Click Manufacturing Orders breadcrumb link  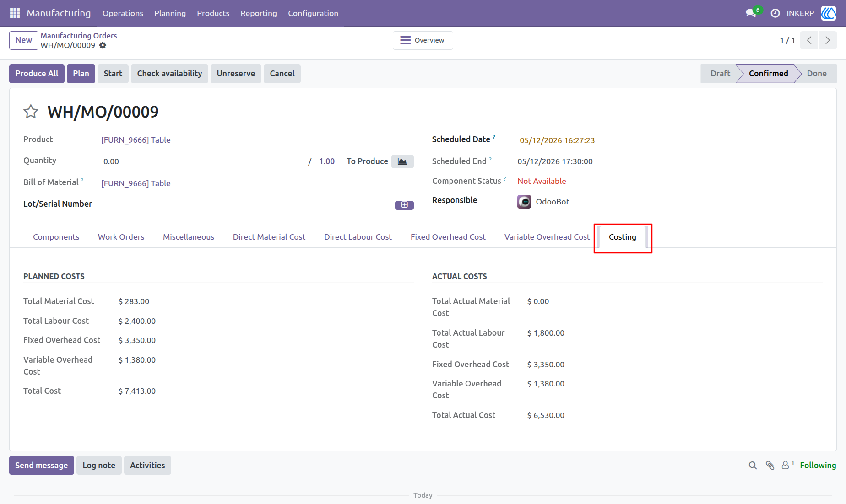click(x=79, y=36)
